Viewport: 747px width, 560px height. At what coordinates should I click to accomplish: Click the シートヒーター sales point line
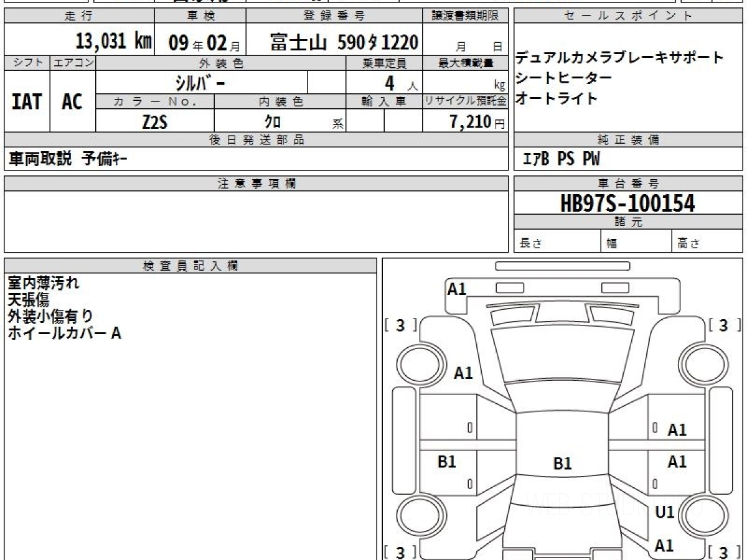tap(563, 78)
